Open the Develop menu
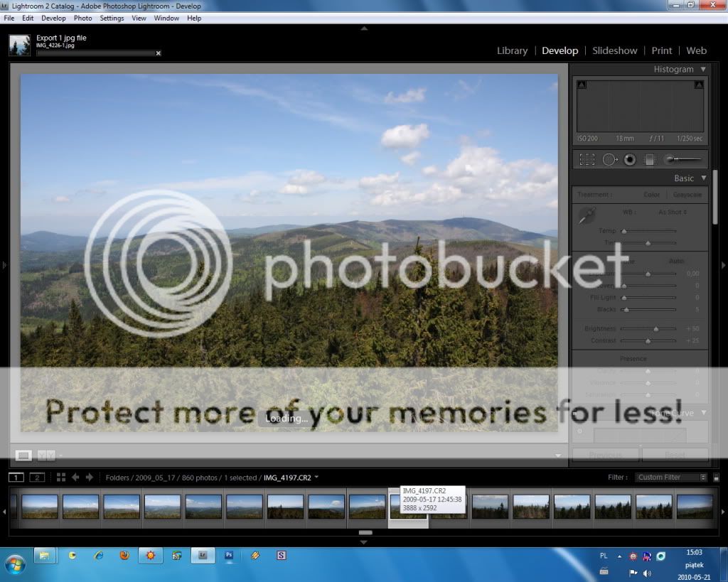728x582 pixels. [x=53, y=18]
